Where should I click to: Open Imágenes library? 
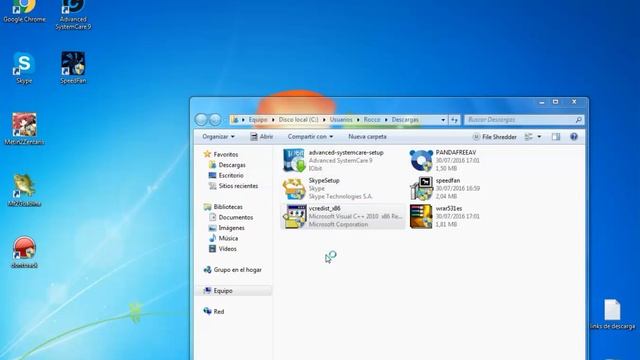[227, 228]
